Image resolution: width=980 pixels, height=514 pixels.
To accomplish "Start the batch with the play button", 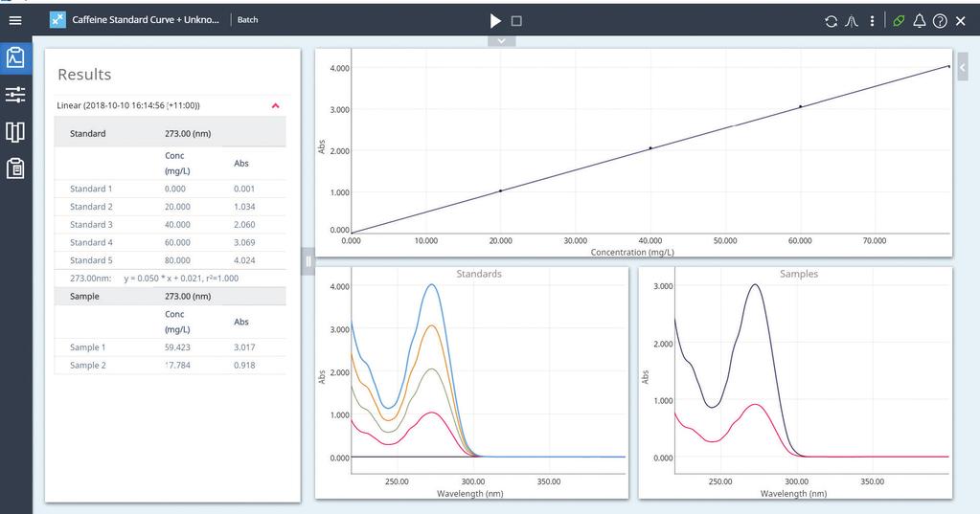I will pos(495,21).
